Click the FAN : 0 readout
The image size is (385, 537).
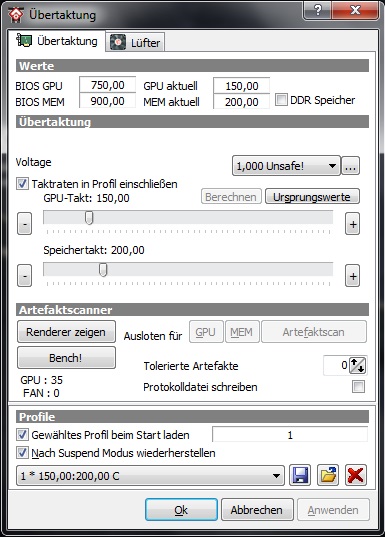coord(41,393)
